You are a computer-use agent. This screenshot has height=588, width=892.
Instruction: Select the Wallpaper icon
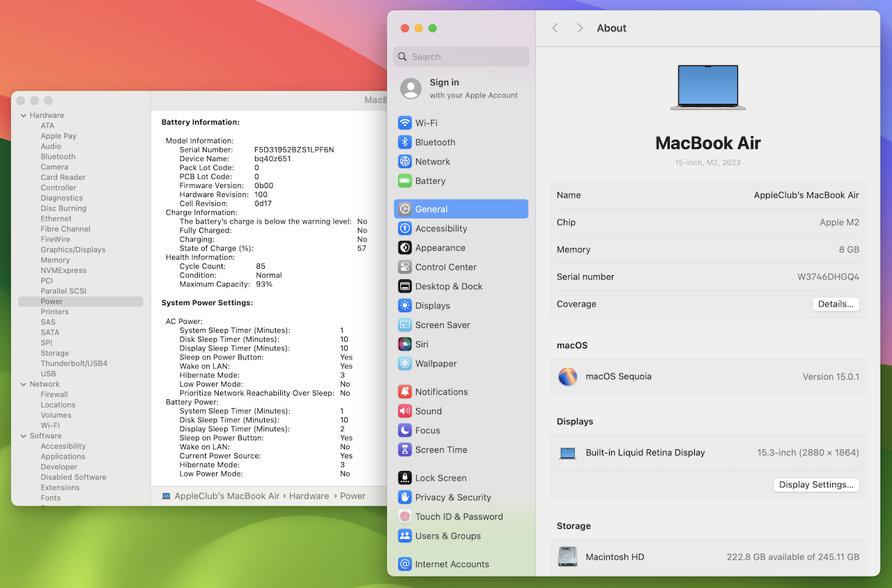(x=405, y=364)
